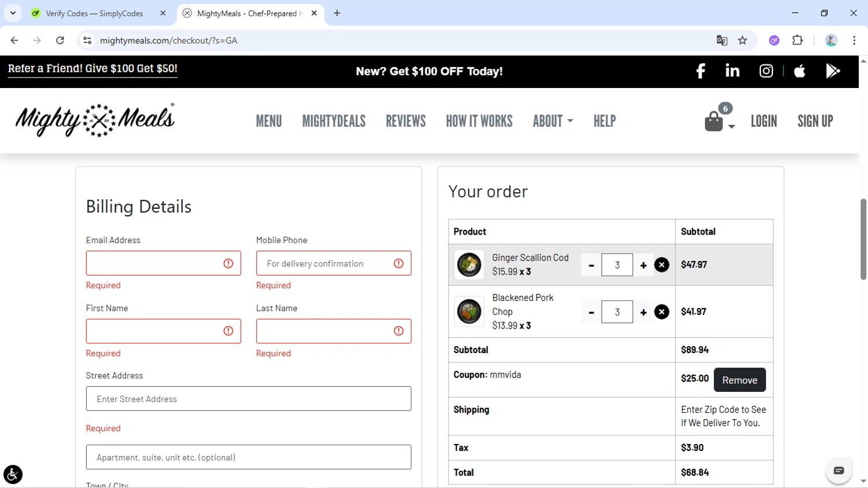
Task: Click the page vertical scrollbar thumb
Action: pyautogui.click(x=863, y=239)
